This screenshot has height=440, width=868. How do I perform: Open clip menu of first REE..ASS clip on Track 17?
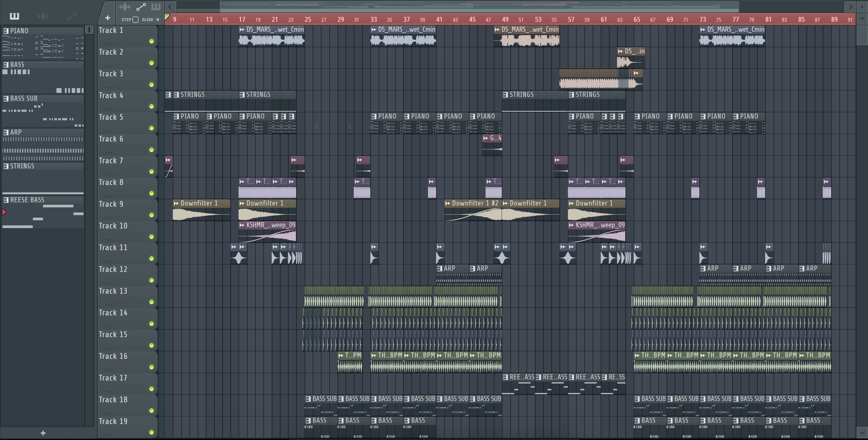coord(505,377)
